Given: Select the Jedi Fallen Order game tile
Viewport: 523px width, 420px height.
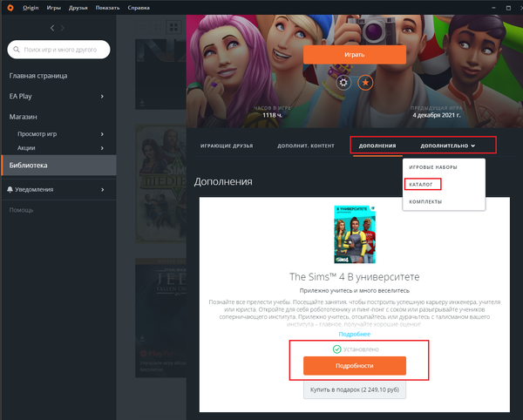Looking at the screenshot, I should point(160,317).
